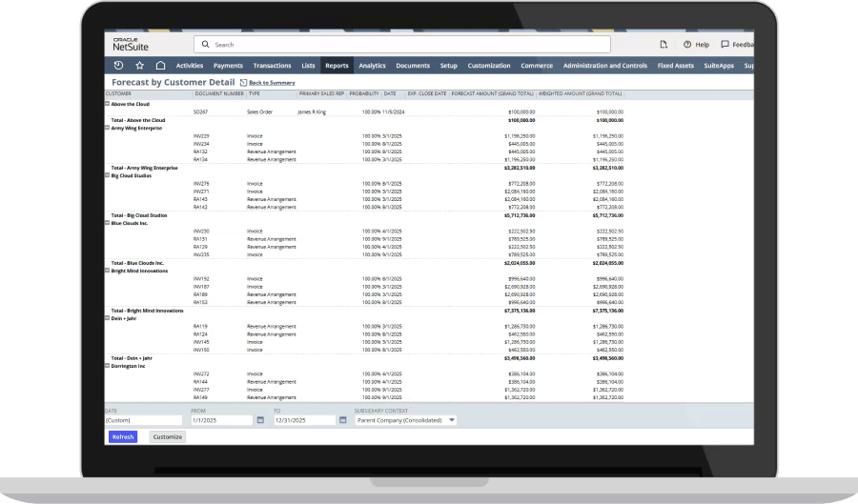Select the Primary Sales Rep column header
Screen dimensions: 858x504
(321, 94)
